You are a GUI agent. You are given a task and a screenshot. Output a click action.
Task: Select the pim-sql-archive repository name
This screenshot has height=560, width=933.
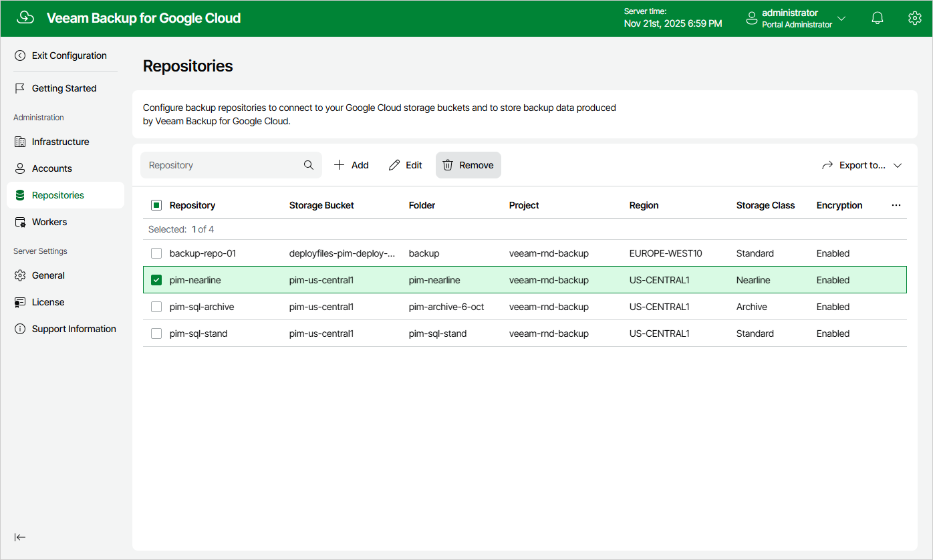[x=202, y=307]
